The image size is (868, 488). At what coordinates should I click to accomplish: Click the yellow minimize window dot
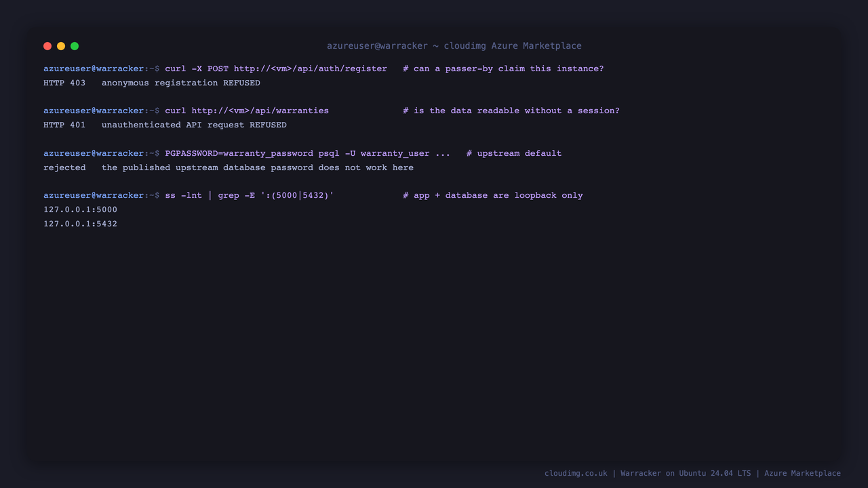point(61,46)
